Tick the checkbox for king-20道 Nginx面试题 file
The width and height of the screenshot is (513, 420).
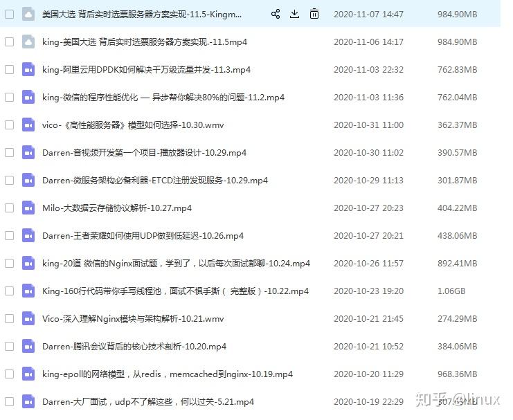coord(10,264)
